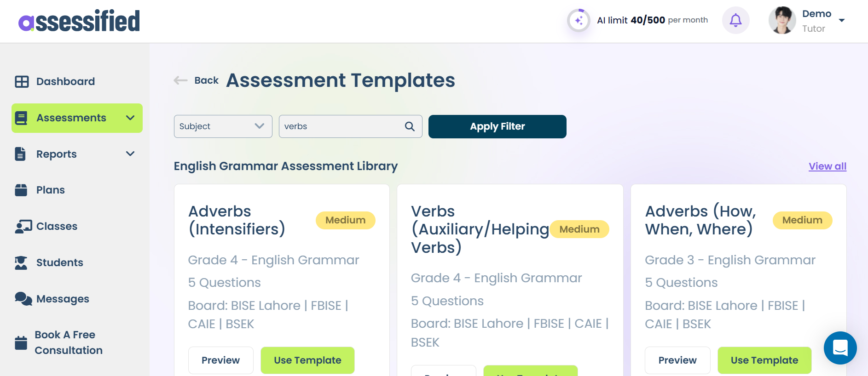The image size is (868, 376).
Task: Open the Subject filter dropdown
Action: 223,126
